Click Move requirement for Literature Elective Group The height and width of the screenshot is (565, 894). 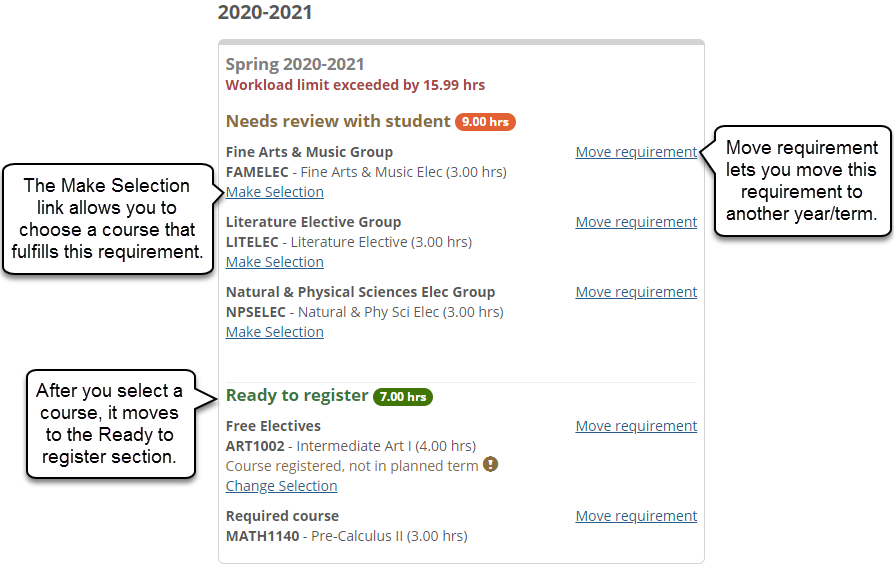tap(636, 222)
